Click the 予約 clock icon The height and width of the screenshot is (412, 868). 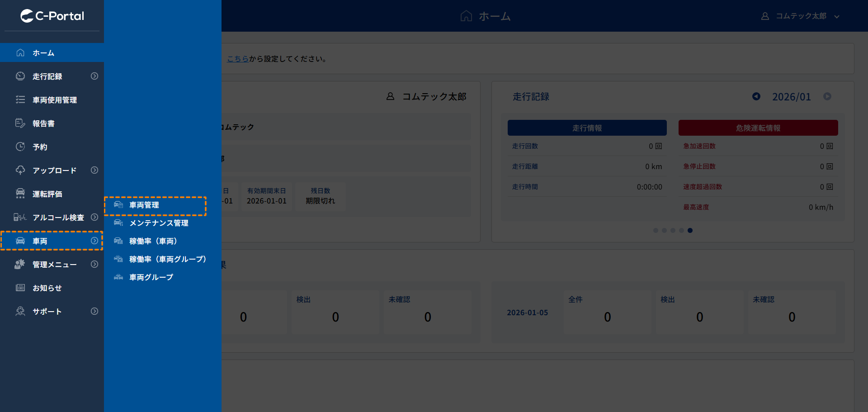(20, 147)
